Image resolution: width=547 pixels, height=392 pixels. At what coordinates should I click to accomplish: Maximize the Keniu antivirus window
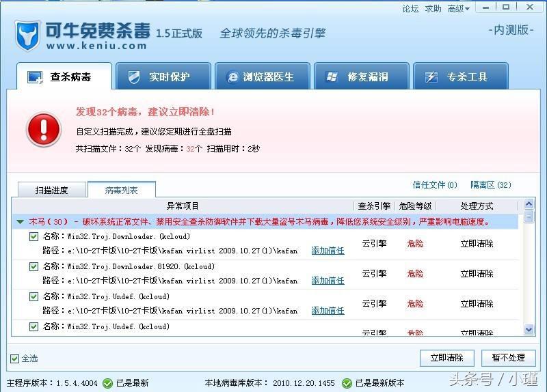tap(506, 8)
